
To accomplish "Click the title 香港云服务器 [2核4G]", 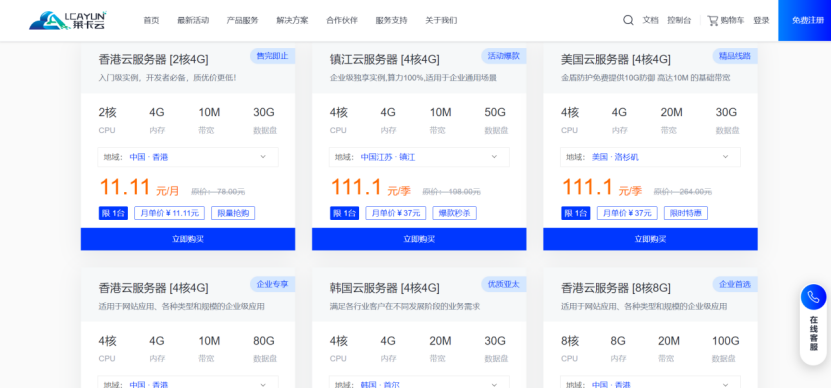I will coord(154,59).
